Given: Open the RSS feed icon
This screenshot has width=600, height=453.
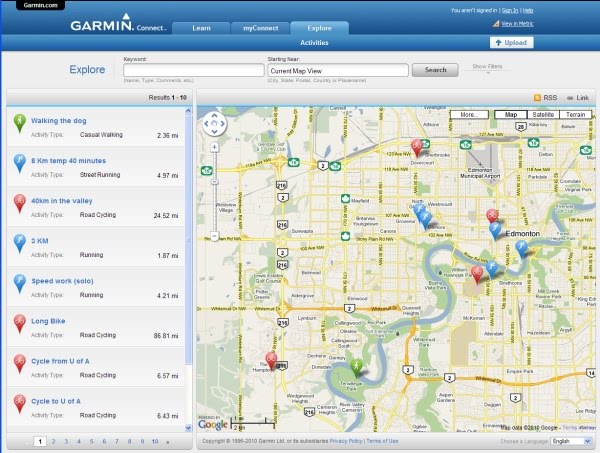Looking at the screenshot, I should point(537,98).
